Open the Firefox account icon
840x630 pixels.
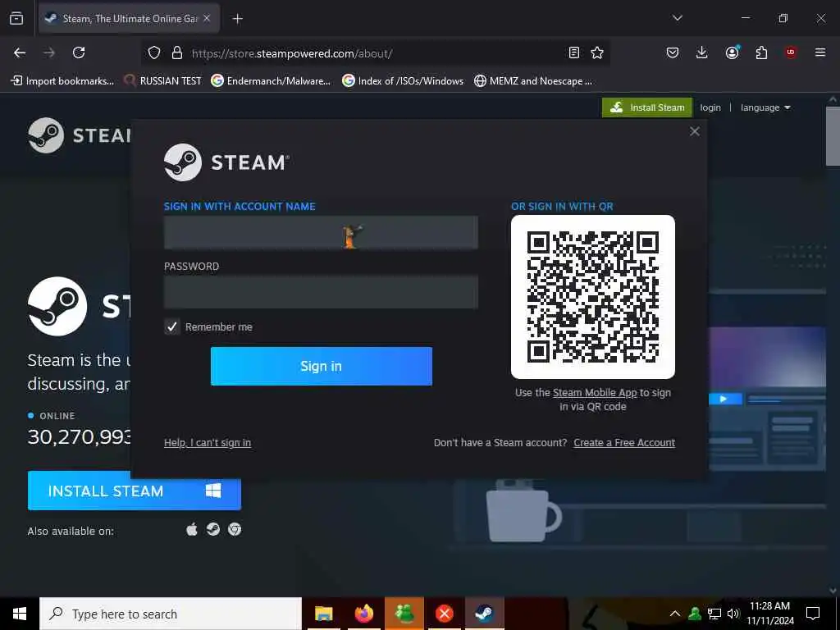click(732, 52)
